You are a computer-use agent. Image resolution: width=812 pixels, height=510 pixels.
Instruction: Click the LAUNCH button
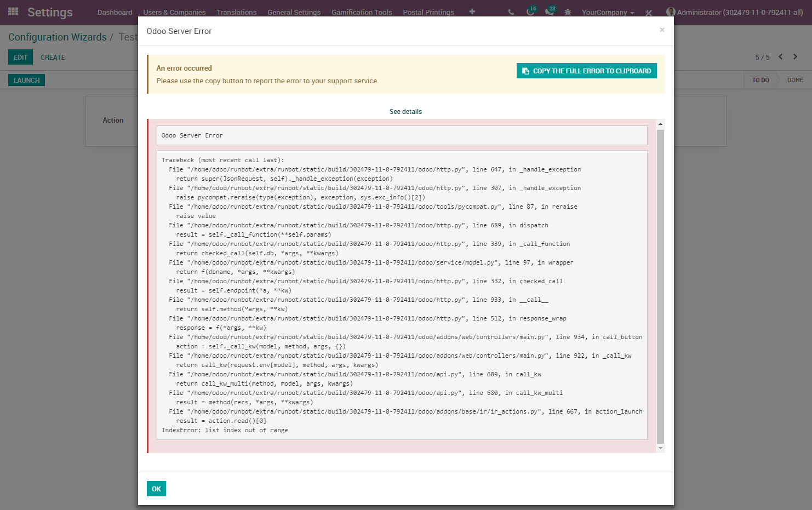pos(26,79)
